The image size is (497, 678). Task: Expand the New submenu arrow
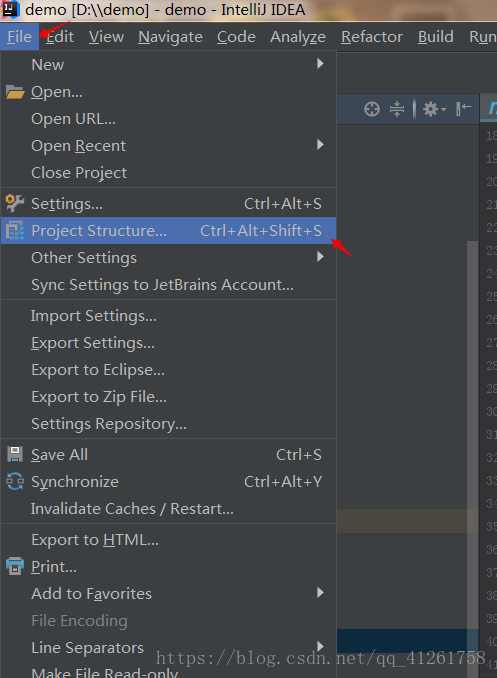click(320, 64)
